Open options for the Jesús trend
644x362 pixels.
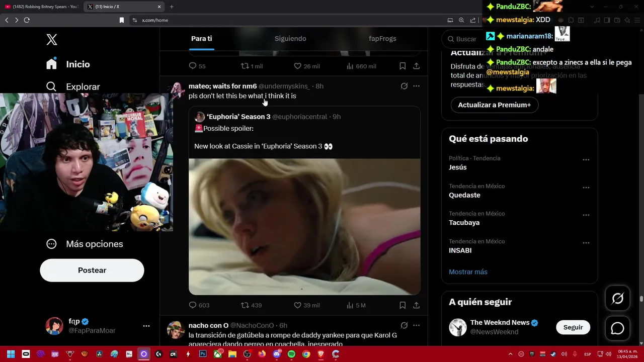[x=586, y=160]
